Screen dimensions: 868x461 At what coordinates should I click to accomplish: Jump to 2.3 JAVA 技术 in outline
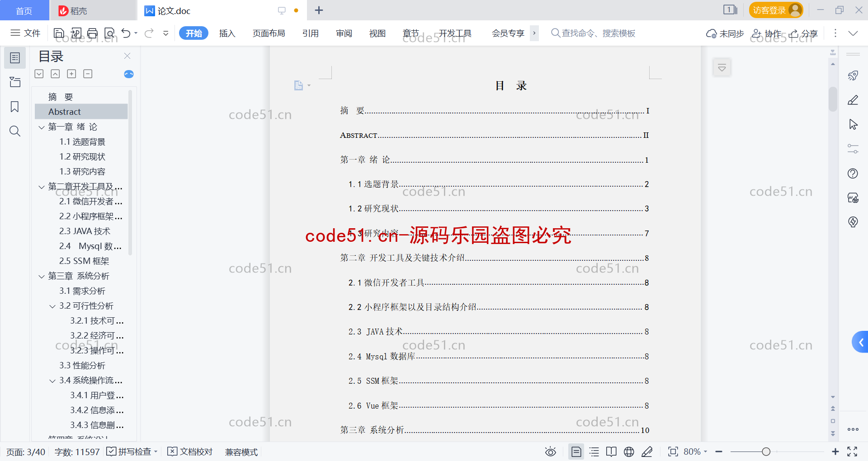(x=85, y=231)
